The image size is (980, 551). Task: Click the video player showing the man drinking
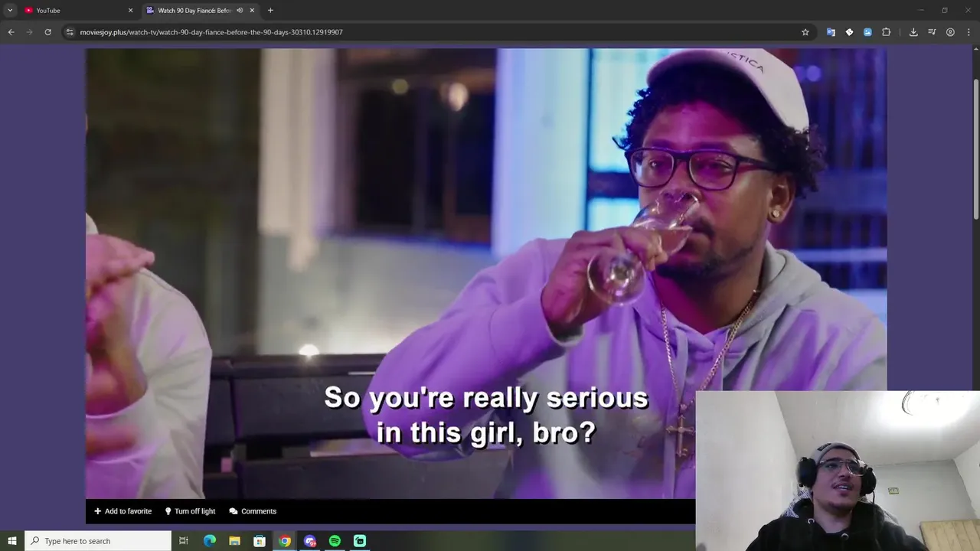point(485,273)
